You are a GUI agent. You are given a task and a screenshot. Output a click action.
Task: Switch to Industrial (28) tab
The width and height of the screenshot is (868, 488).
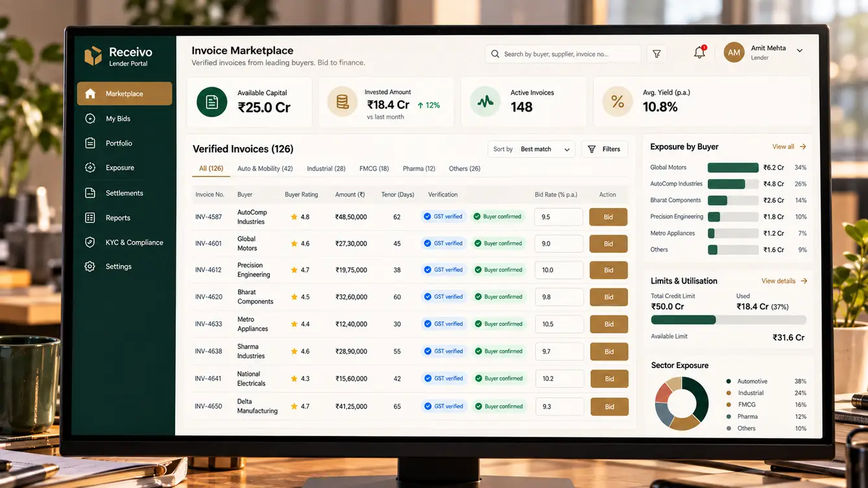click(326, 168)
